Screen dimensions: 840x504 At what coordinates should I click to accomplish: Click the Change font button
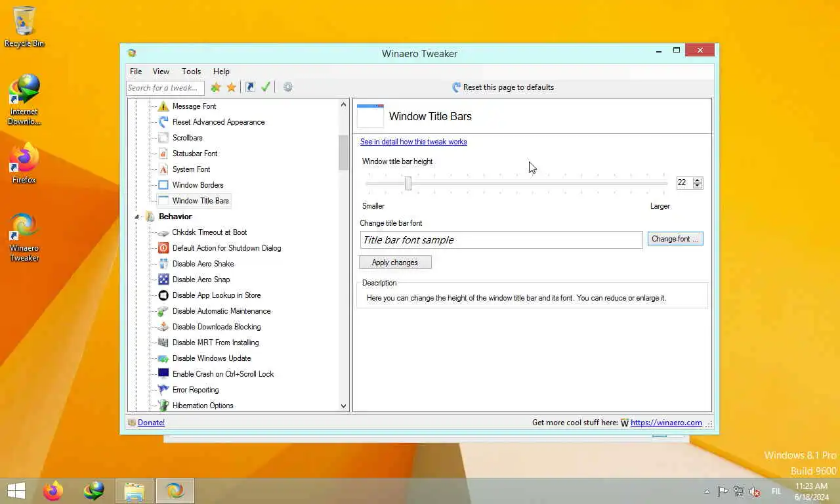[675, 239]
